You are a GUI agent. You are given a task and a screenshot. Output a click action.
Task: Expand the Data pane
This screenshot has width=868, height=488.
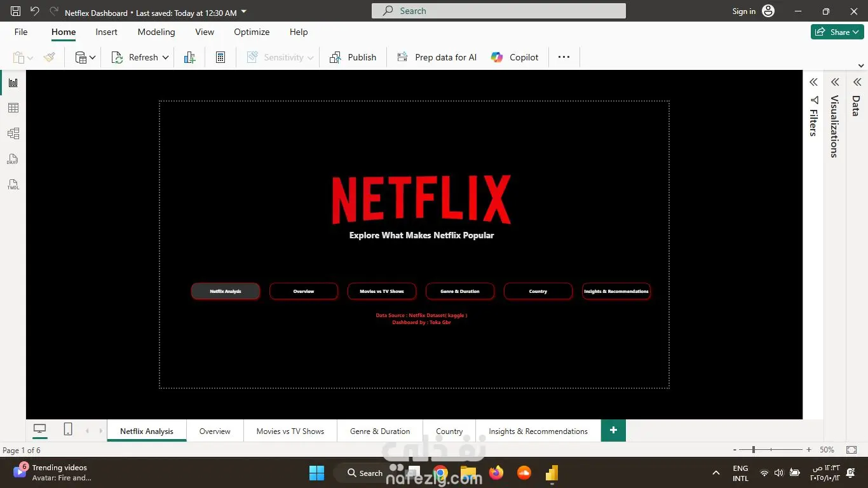(857, 82)
